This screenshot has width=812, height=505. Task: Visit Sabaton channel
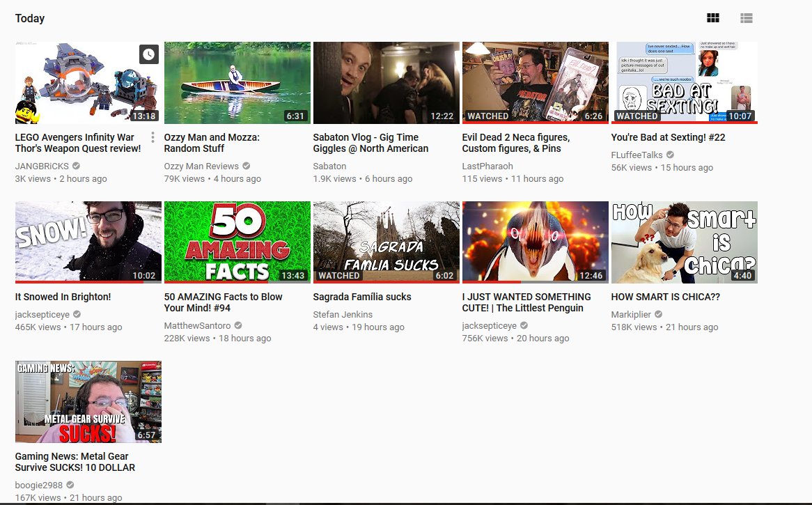pyautogui.click(x=329, y=166)
